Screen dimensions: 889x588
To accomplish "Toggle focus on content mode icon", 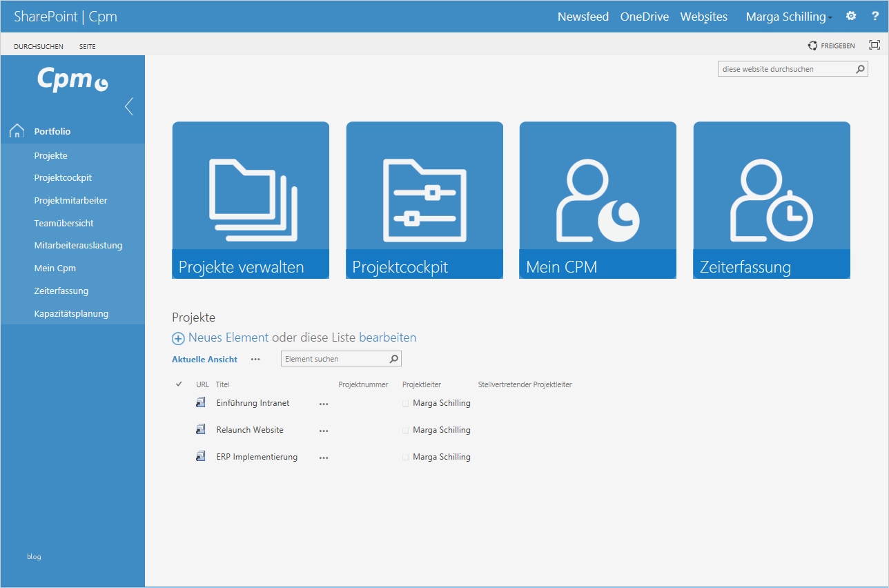I will [875, 46].
